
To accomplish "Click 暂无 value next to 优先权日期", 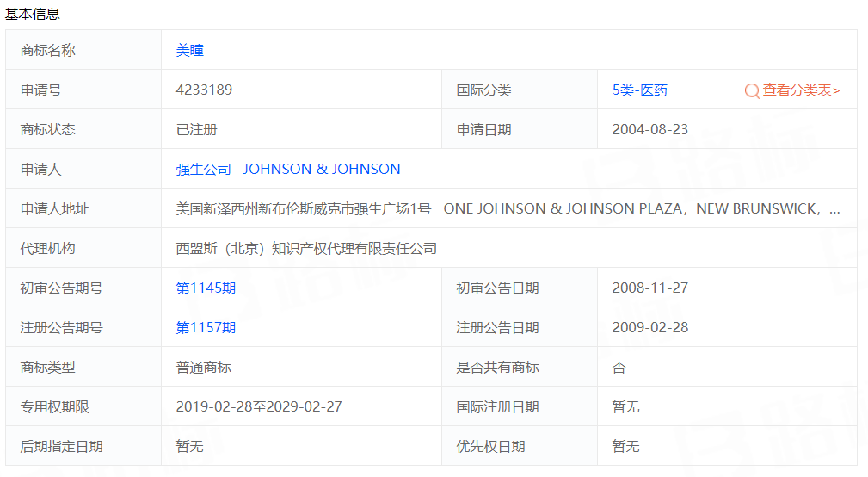I will (x=625, y=447).
